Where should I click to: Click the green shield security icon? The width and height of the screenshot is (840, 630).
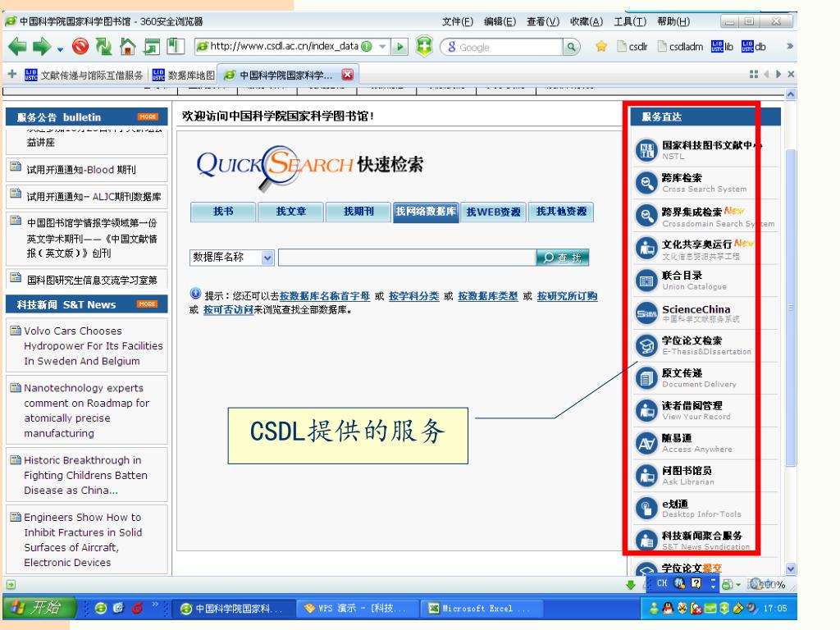point(424,47)
